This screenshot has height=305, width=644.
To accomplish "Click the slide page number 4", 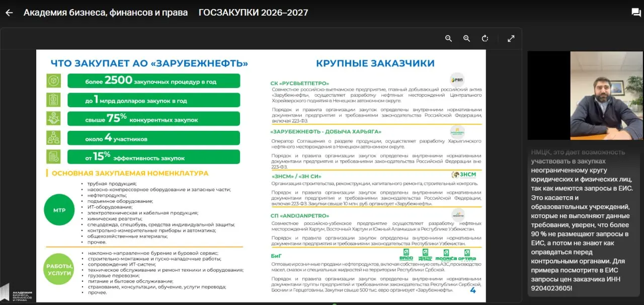I will [x=472, y=291].
